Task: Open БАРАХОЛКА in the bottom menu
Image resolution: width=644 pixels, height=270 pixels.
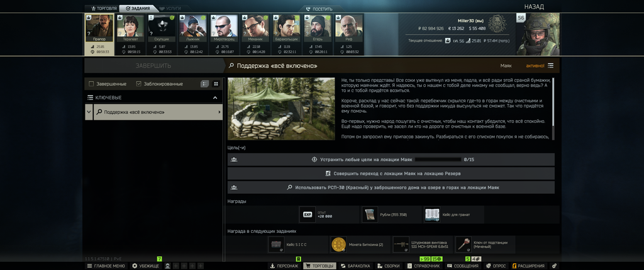Action: [355, 266]
